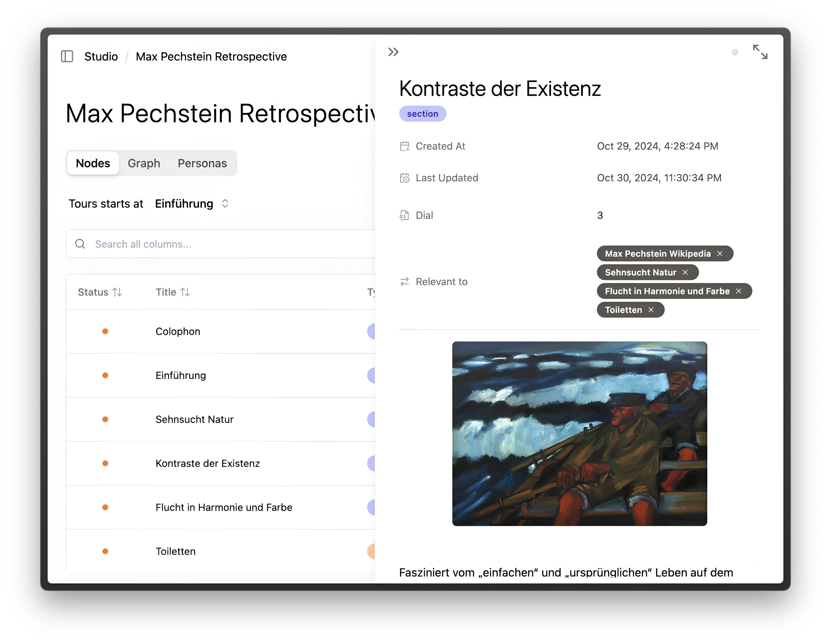Open the Toiletten table row
The width and height of the screenshot is (831, 644).
[221, 551]
